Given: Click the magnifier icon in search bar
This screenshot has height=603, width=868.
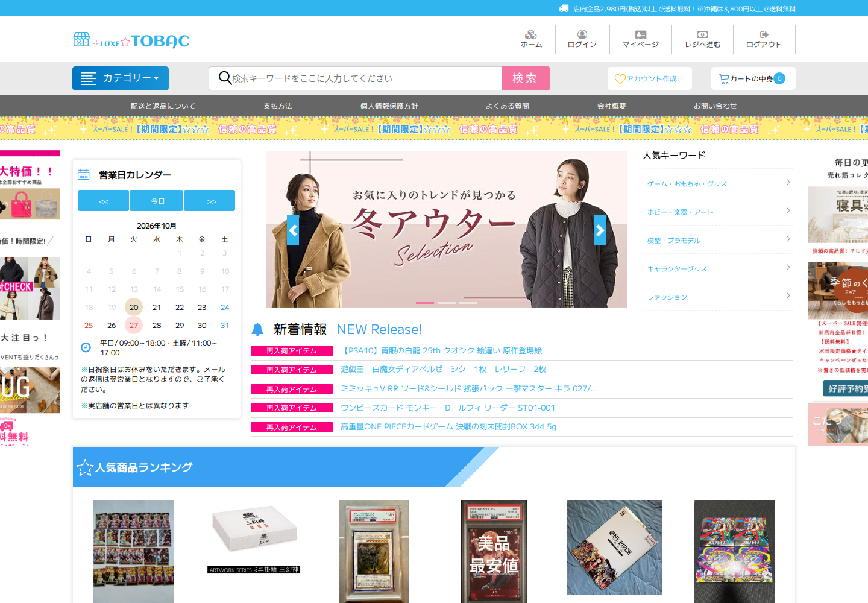Looking at the screenshot, I should (225, 78).
